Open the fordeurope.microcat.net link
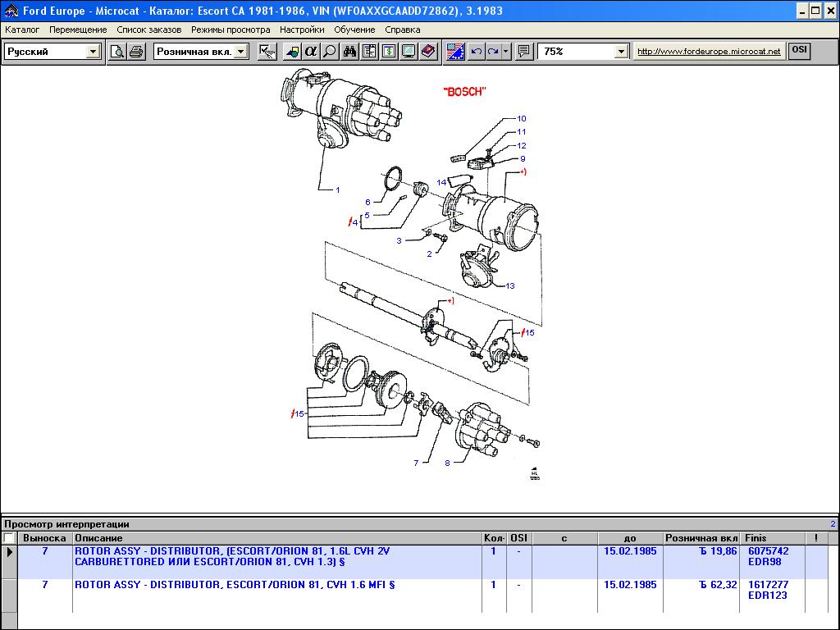840x630 pixels. pos(709,52)
